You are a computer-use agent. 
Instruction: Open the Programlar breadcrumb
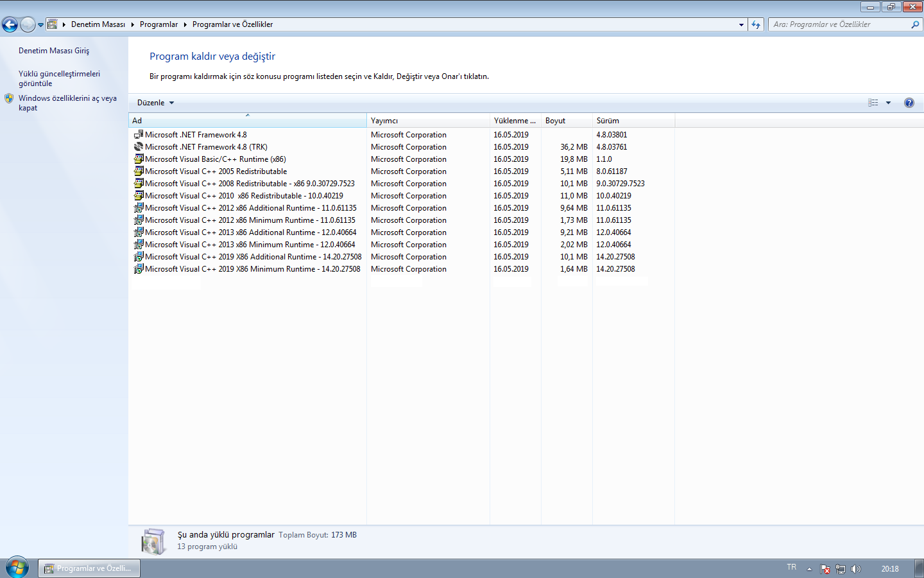pos(158,24)
